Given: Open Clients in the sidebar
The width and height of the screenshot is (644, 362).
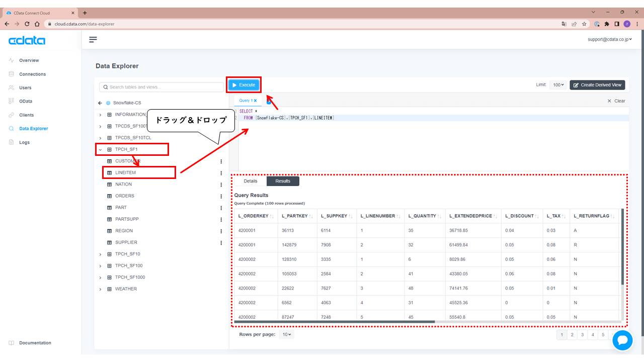Looking at the screenshot, I should tap(26, 115).
